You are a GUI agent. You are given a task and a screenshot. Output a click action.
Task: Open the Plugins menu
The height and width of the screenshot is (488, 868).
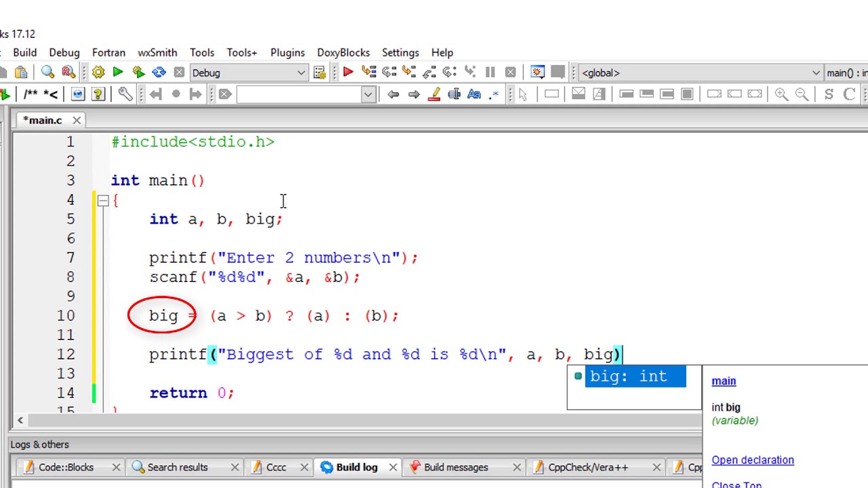point(288,52)
